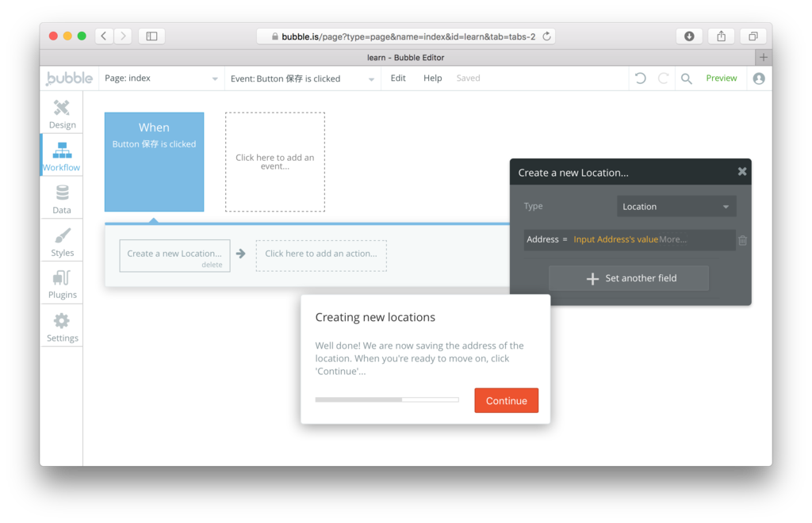This screenshot has width=812, height=523.
Task: Click Set another field
Action: pos(629,278)
